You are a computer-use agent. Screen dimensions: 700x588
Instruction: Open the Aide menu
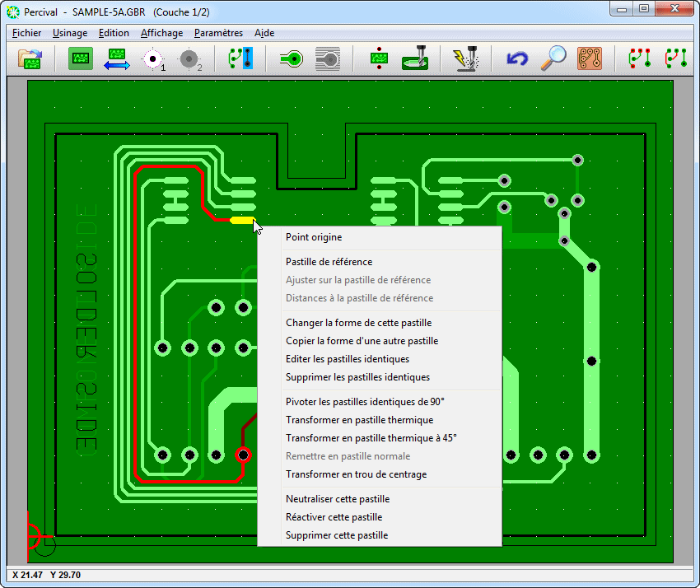pos(264,33)
